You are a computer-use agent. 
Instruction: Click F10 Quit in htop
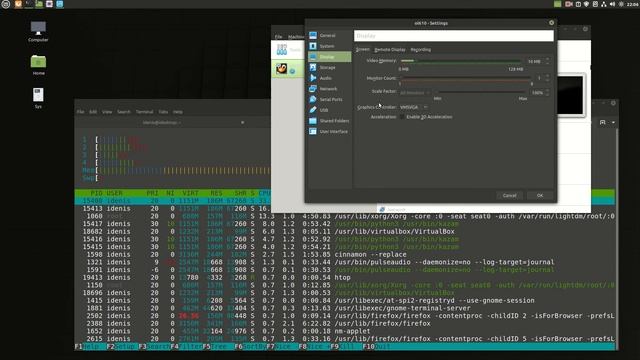pos(376,347)
